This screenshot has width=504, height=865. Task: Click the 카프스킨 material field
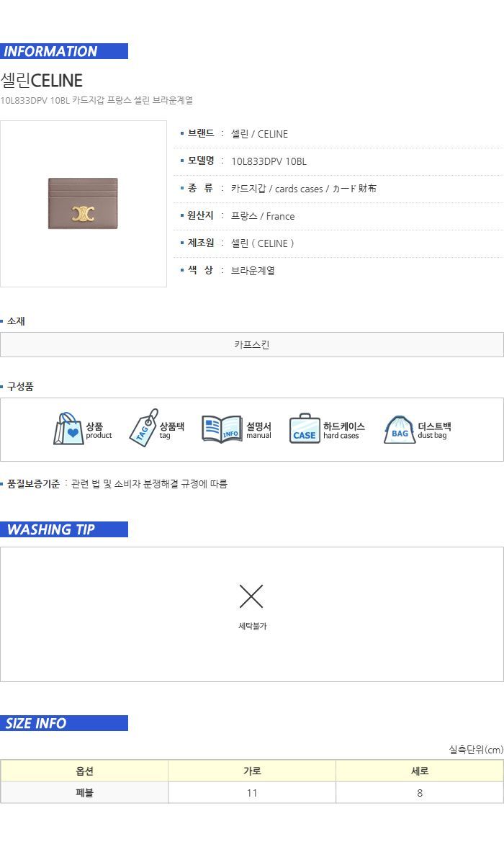tap(252, 344)
